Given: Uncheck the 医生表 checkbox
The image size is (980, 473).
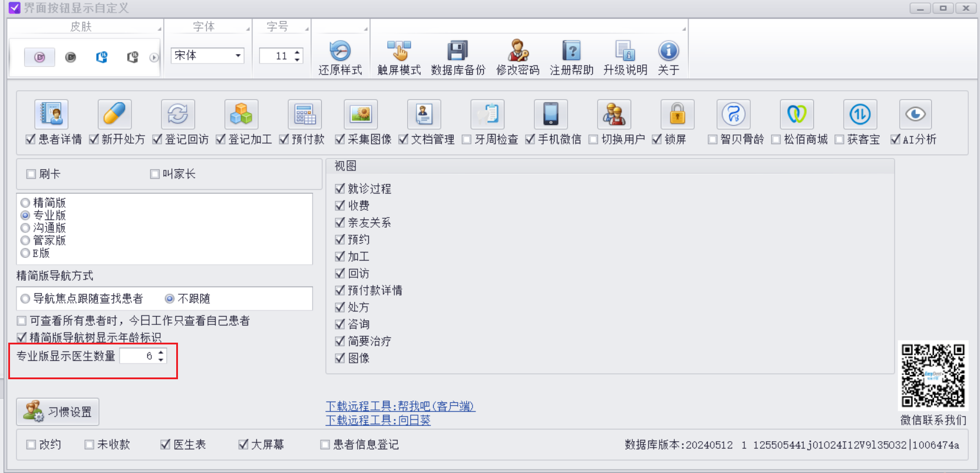Looking at the screenshot, I should tap(166, 444).
